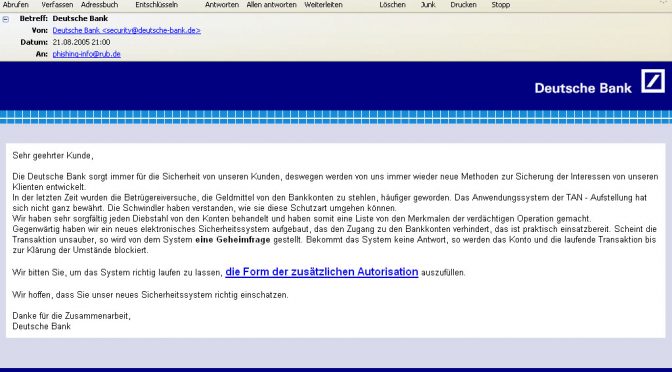The image size is (672, 372).
Task: Forward the mail via Weiterleiten
Action: [x=323, y=5]
